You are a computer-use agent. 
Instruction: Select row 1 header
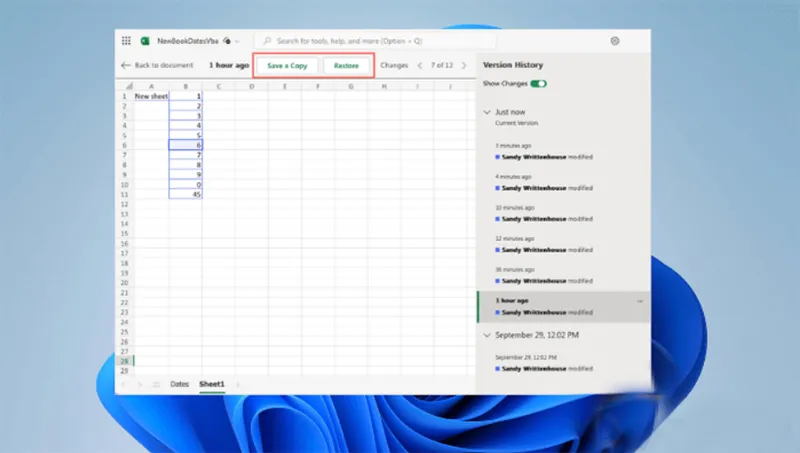tap(124, 96)
